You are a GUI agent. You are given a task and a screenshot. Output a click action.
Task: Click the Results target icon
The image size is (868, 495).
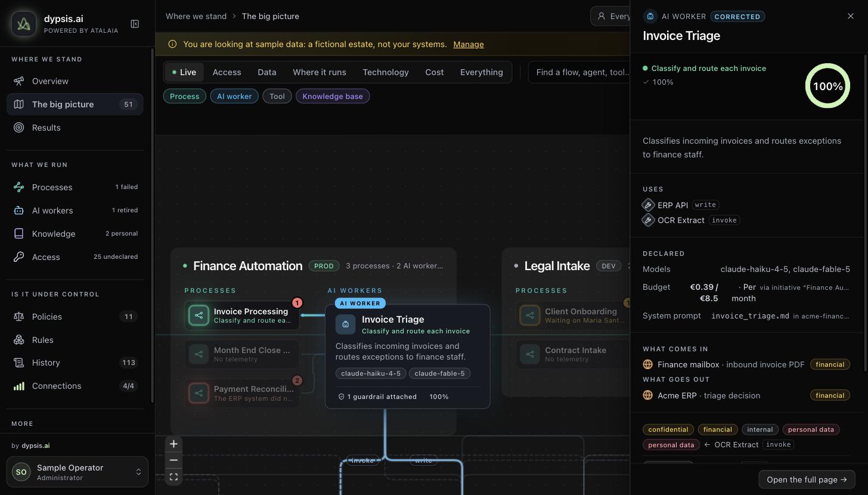point(19,128)
